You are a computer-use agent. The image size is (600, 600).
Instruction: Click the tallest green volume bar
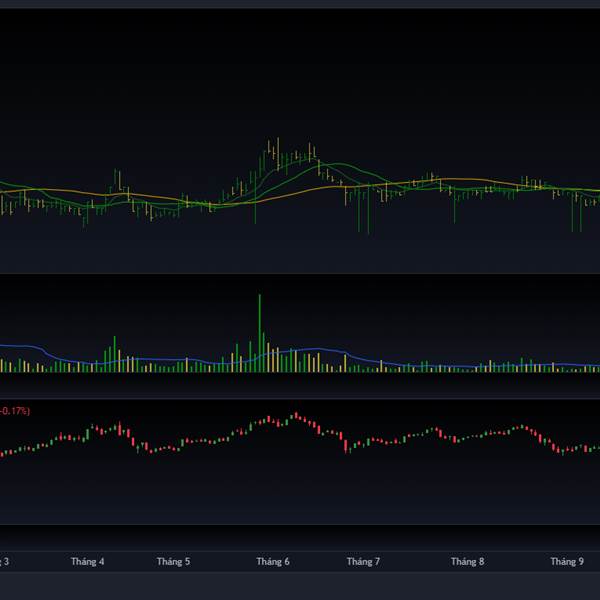[260, 330]
